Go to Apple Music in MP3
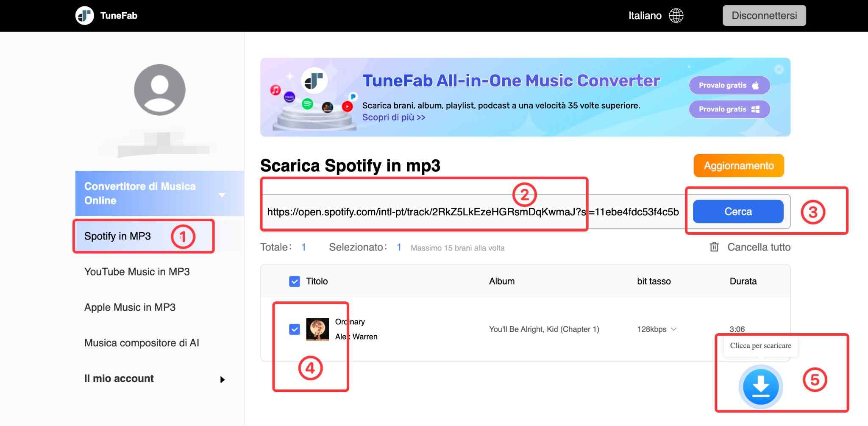This screenshot has height=426, width=868. pyautogui.click(x=130, y=307)
